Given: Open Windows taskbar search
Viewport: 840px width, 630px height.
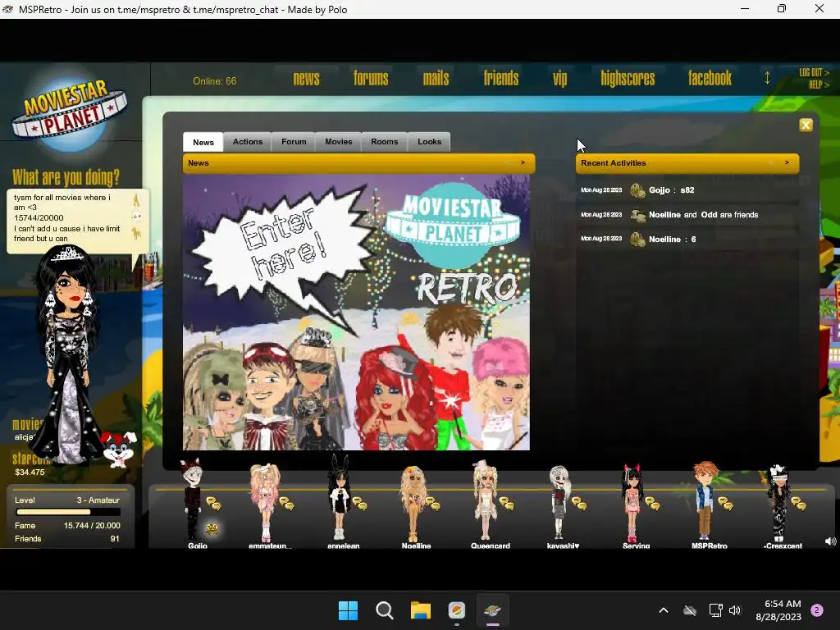Looking at the screenshot, I should coord(384,610).
